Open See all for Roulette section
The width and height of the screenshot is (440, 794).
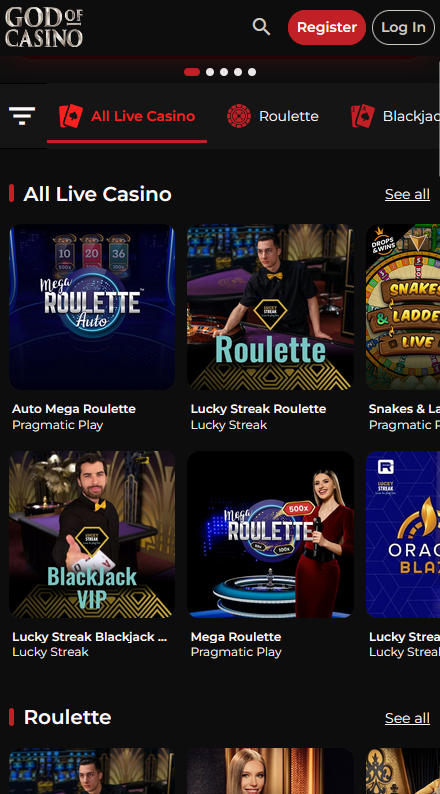407,718
